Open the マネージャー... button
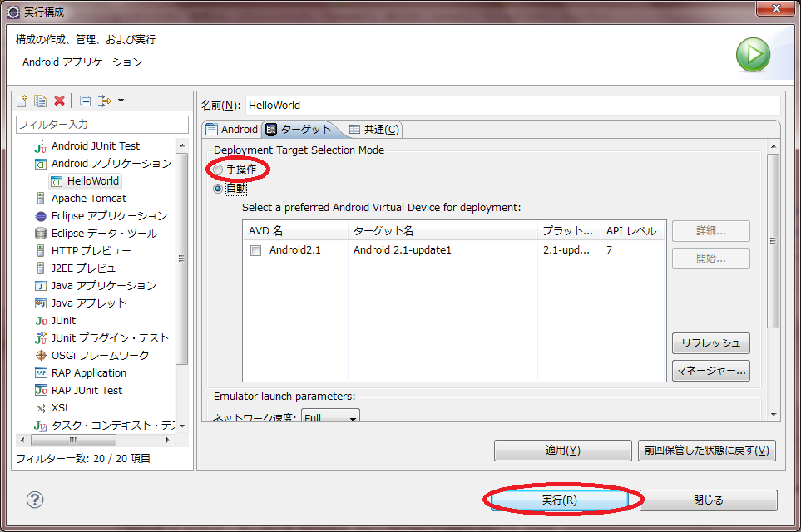Screen dimensions: 801x532 point(710,371)
